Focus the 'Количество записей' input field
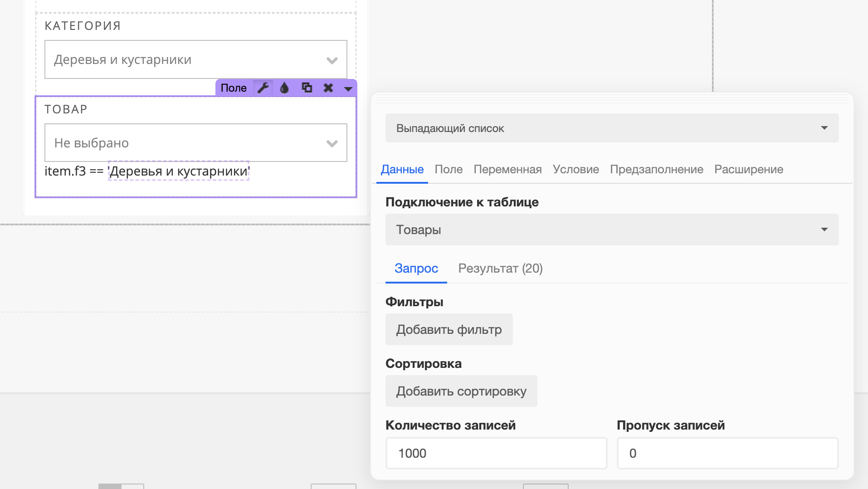 (496, 453)
